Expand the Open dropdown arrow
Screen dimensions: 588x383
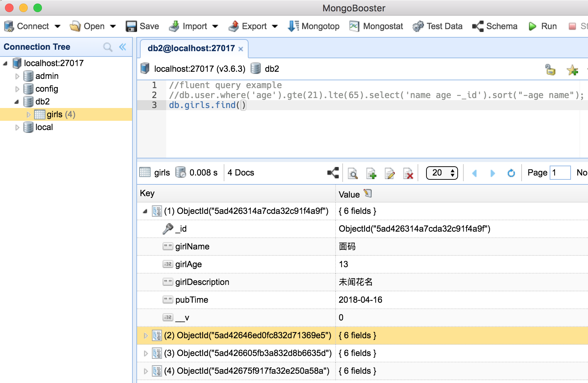pyautogui.click(x=113, y=26)
